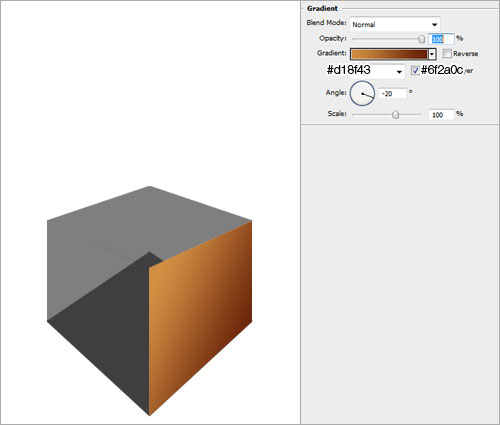Click the orange-brown gradient preview swatch
This screenshot has height=425, width=500.
click(x=389, y=54)
